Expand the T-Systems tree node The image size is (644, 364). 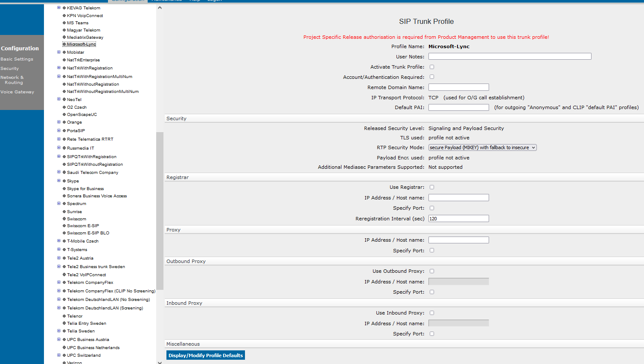pos(59,249)
